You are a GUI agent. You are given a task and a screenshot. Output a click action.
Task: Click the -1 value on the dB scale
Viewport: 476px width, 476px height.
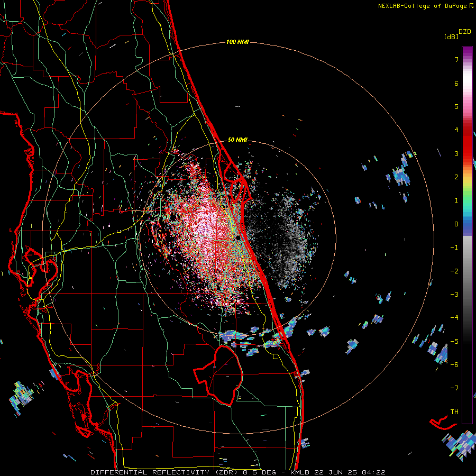(x=454, y=248)
